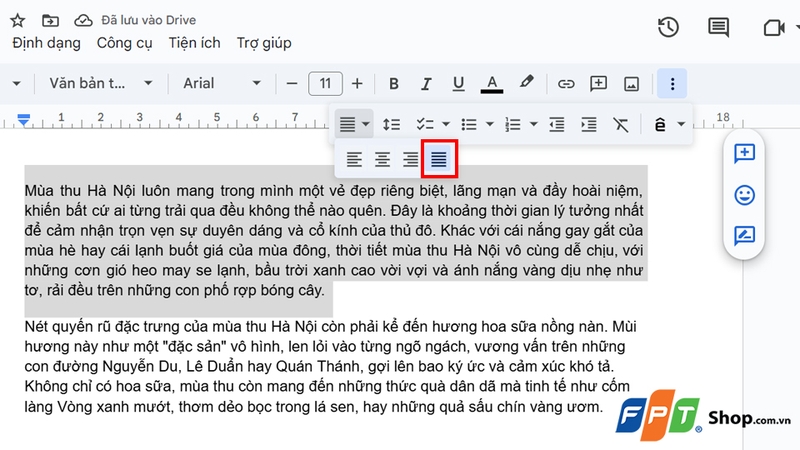Increase font size with plus button
The width and height of the screenshot is (800, 450).
pos(357,84)
